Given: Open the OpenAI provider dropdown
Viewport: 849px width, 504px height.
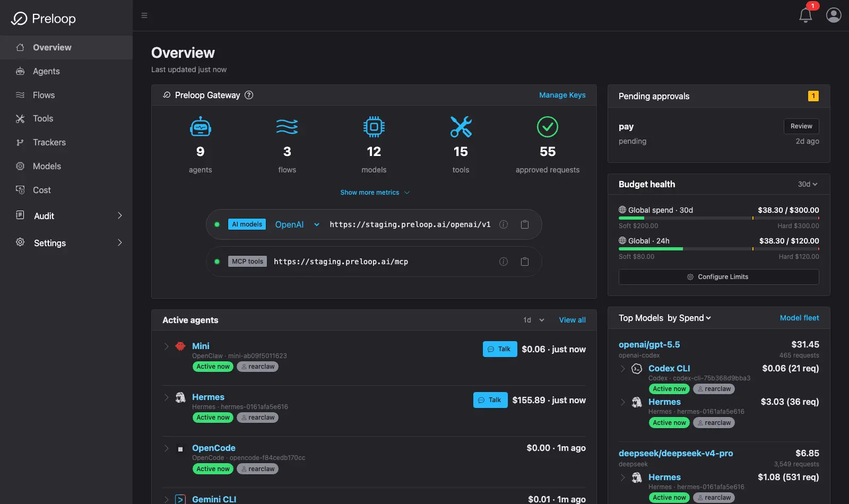Looking at the screenshot, I should [297, 224].
